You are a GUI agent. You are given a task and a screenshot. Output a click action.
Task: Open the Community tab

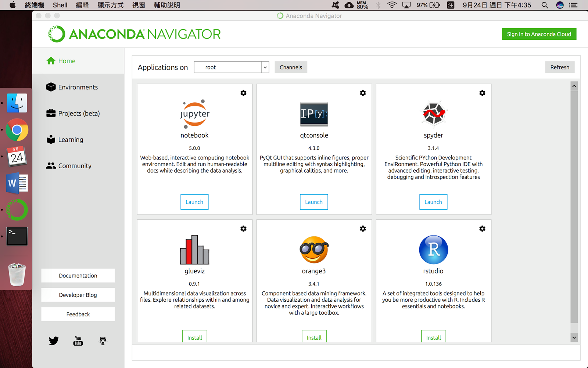pyautogui.click(x=78, y=166)
